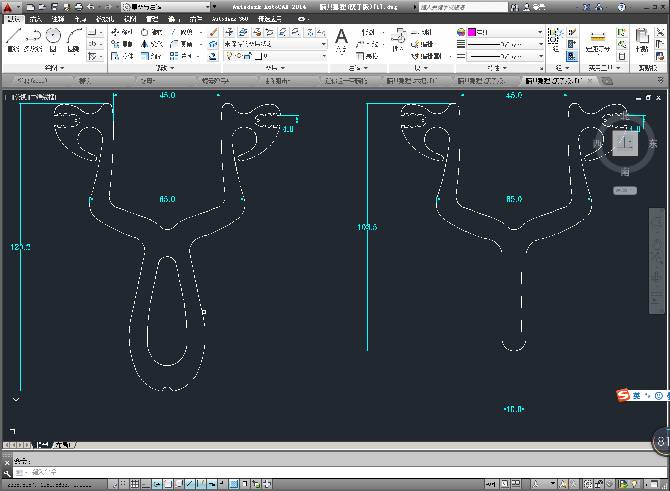
Task: Click Save in quick access toolbar
Action: (55, 7)
